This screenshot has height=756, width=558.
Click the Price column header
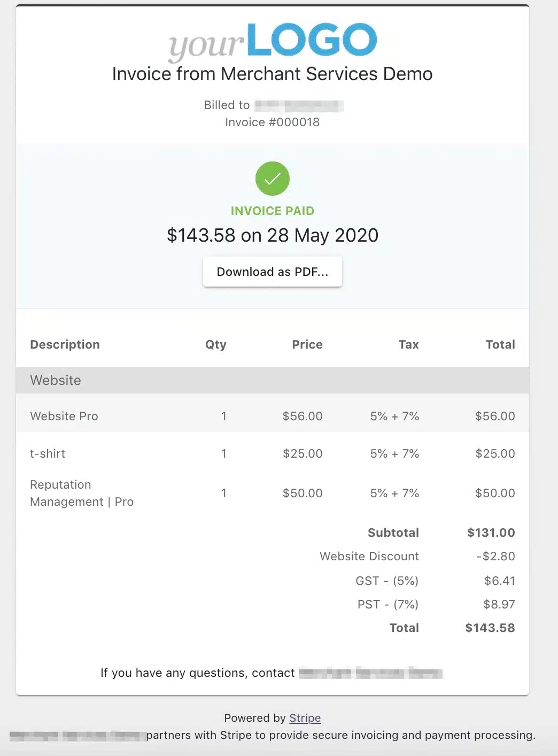point(307,345)
